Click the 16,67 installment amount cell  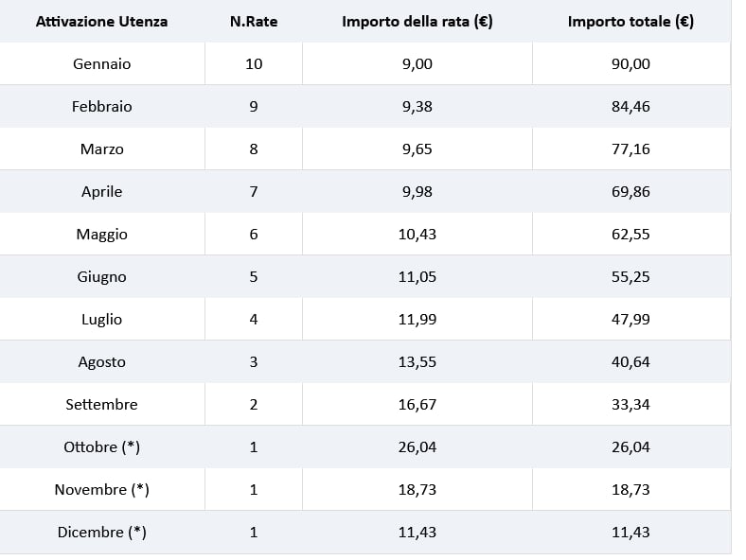click(417, 405)
